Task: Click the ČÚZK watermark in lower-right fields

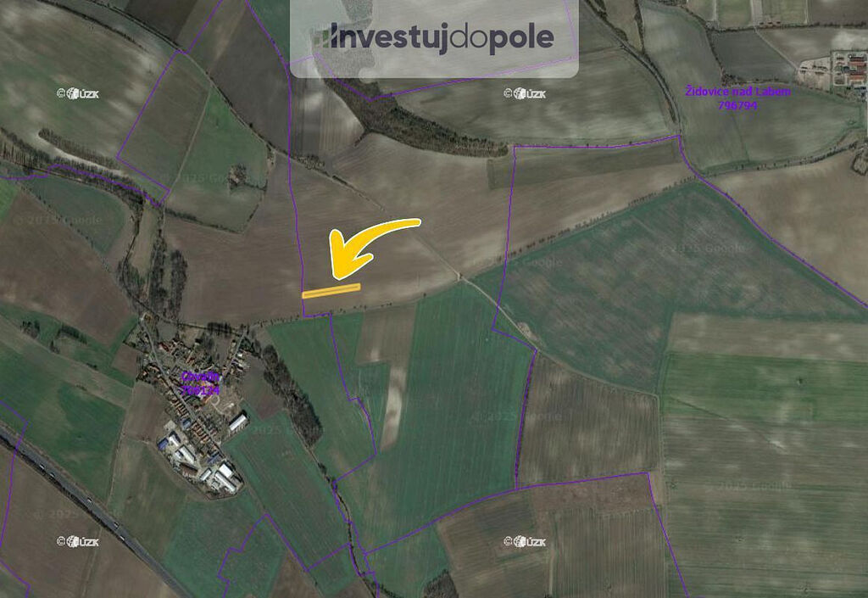Action: [x=524, y=541]
